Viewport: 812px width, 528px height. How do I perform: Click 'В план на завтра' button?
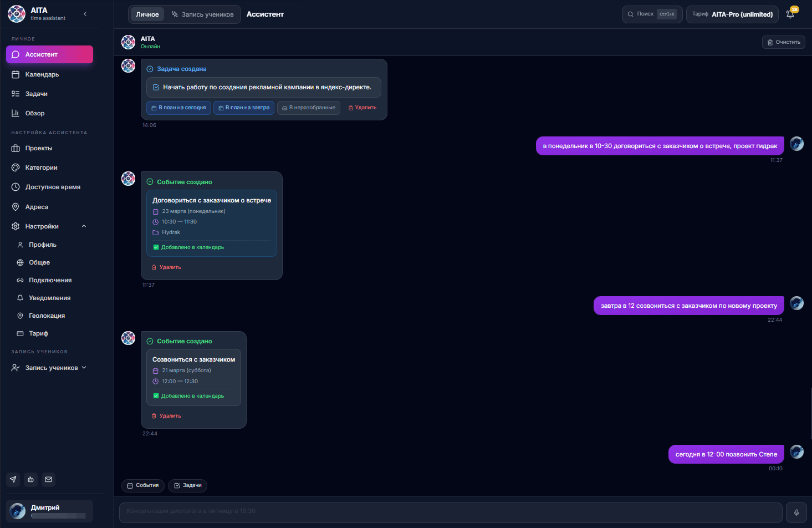click(x=244, y=108)
